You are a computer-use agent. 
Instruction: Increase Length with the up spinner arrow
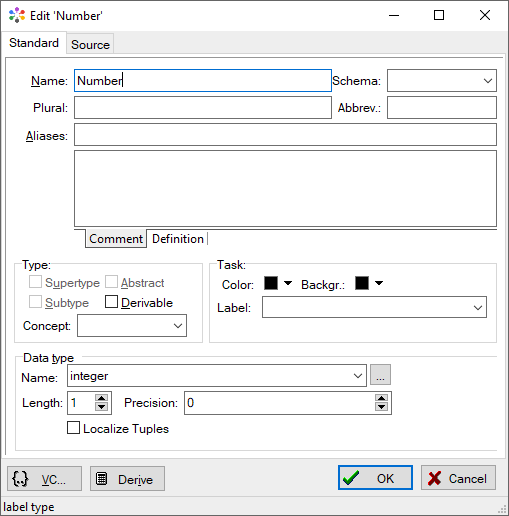point(101,398)
